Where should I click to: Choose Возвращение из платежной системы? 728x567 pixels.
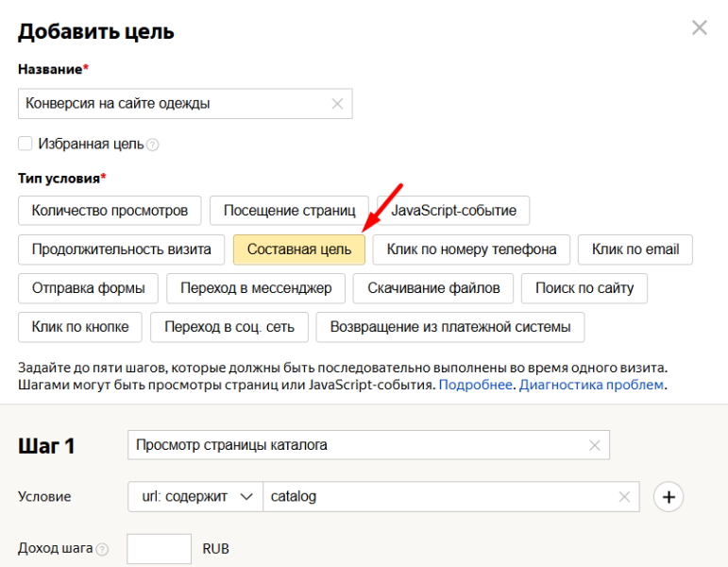(x=449, y=327)
